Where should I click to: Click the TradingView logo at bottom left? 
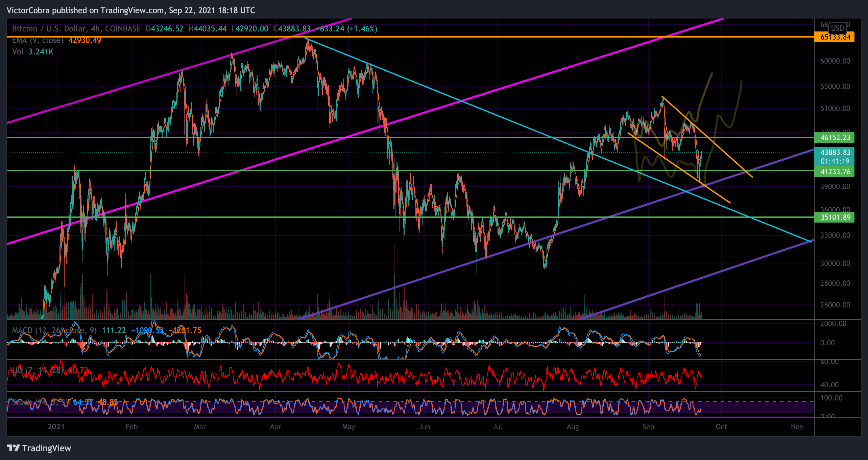(39, 448)
